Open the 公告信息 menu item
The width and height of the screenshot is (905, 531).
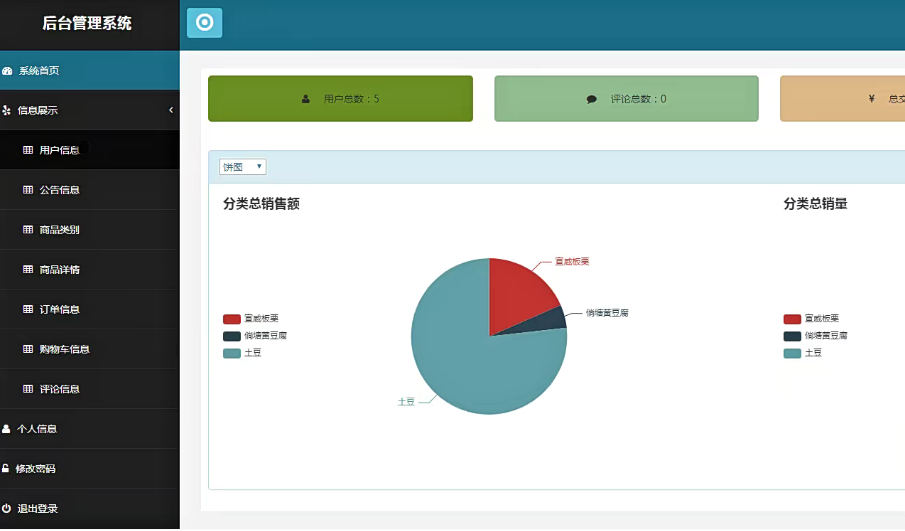point(89,190)
